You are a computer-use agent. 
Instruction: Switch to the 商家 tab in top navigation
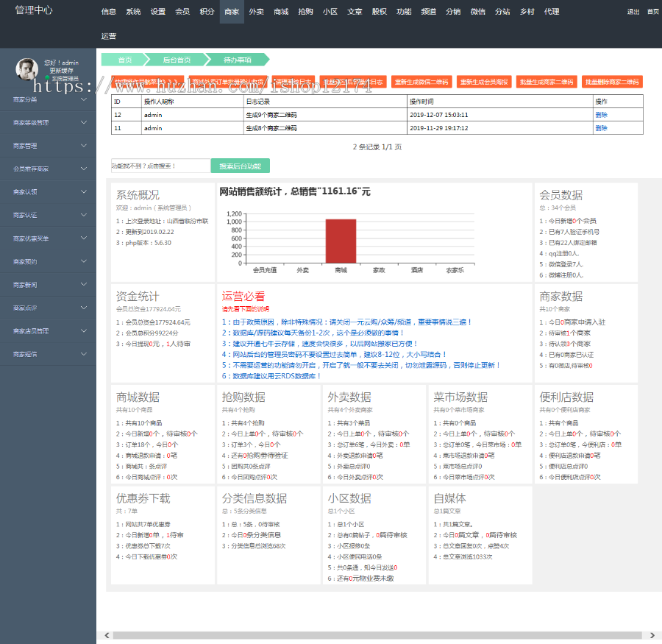pos(231,12)
